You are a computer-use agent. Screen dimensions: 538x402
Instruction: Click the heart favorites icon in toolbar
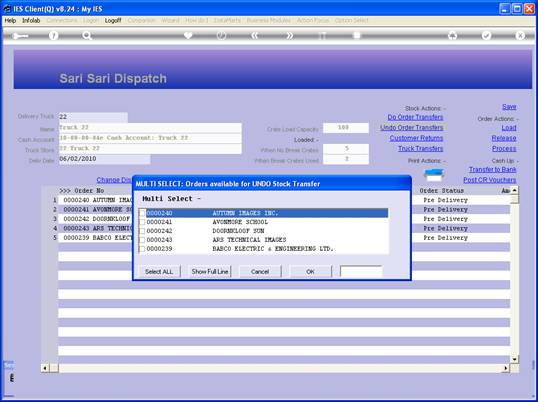pyautogui.click(x=188, y=35)
